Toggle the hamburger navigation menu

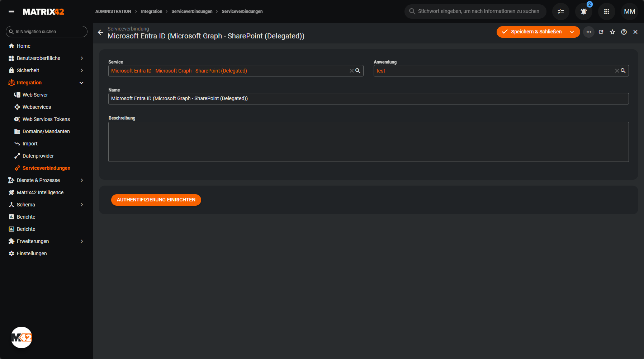[x=11, y=11]
